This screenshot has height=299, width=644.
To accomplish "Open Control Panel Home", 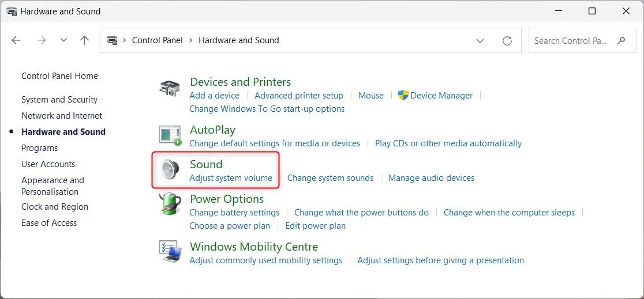I will pyautogui.click(x=59, y=76).
